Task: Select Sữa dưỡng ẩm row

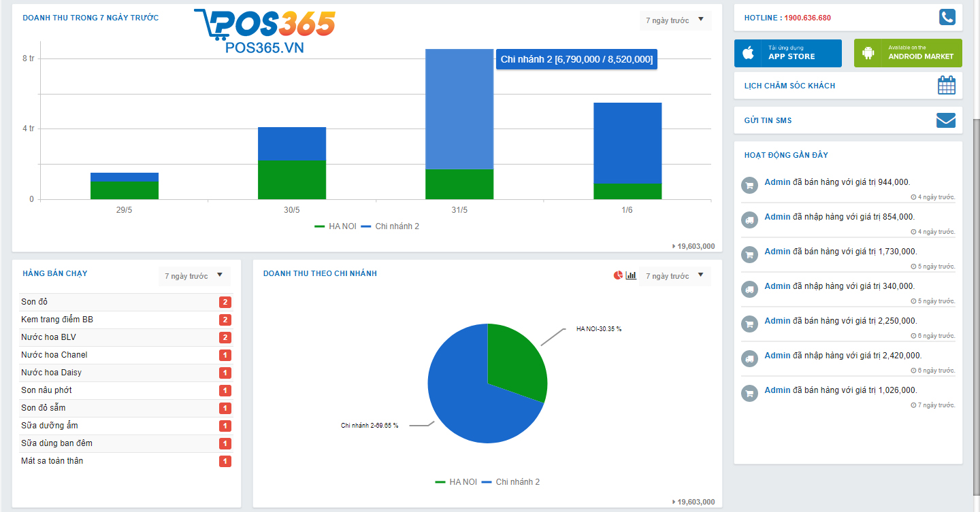Action: pyautogui.click(x=126, y=426)
